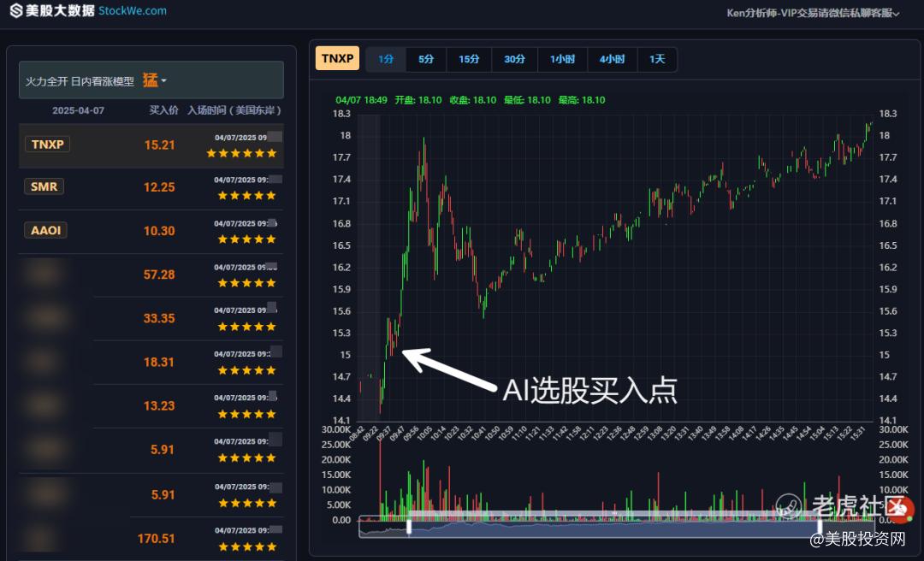Click TNXP buy price 15.21
This screenshot has height=561, width=924.
point(160,145)
